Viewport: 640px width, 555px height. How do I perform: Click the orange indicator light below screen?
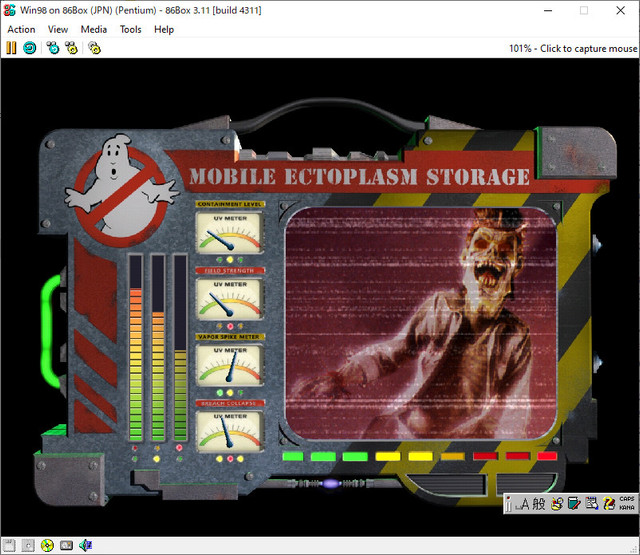pyautogui.click(x=453, y=456)
